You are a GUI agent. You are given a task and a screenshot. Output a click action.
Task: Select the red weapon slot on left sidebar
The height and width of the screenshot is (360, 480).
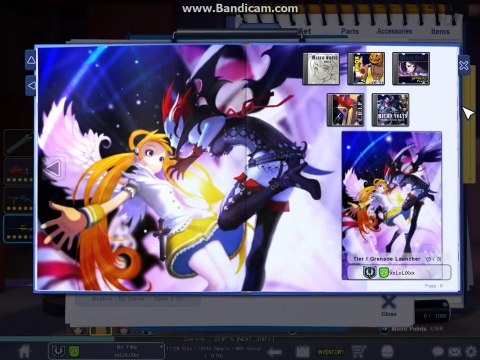point(19,172)
